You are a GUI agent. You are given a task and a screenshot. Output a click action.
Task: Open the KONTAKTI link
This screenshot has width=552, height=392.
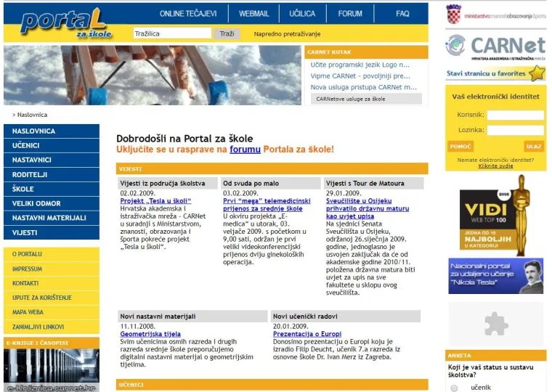tap(52, 283)
